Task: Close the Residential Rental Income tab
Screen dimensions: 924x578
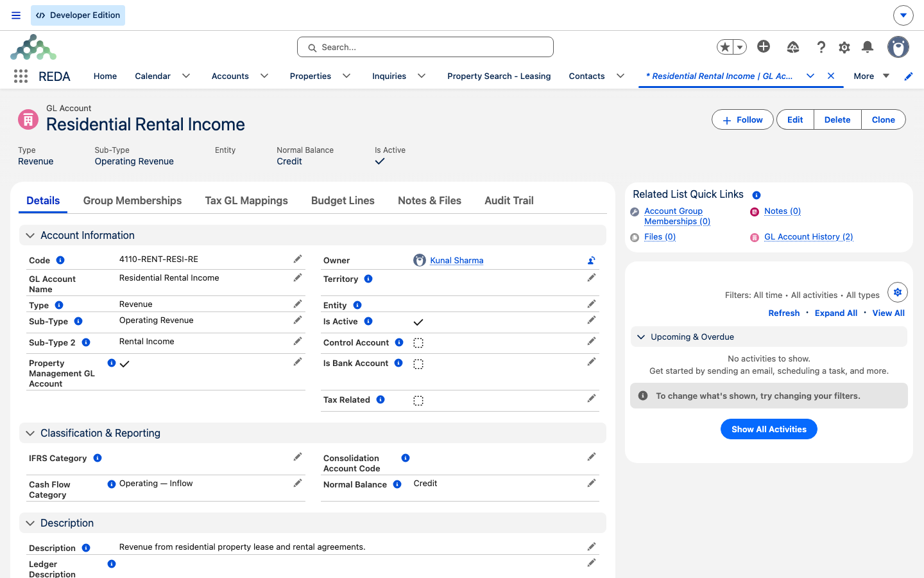Action: (831, 76)
